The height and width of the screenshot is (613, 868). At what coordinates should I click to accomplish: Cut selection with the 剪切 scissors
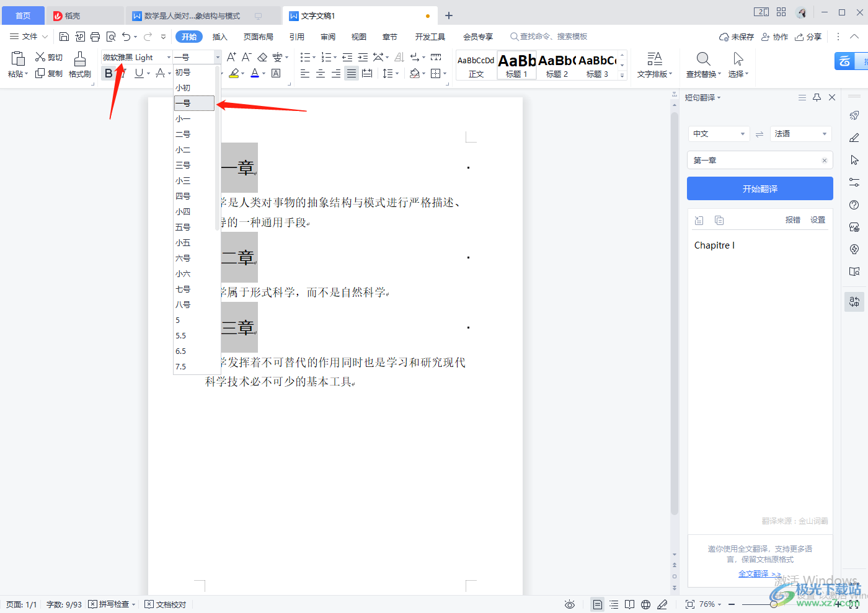click(x=49, y=57)
